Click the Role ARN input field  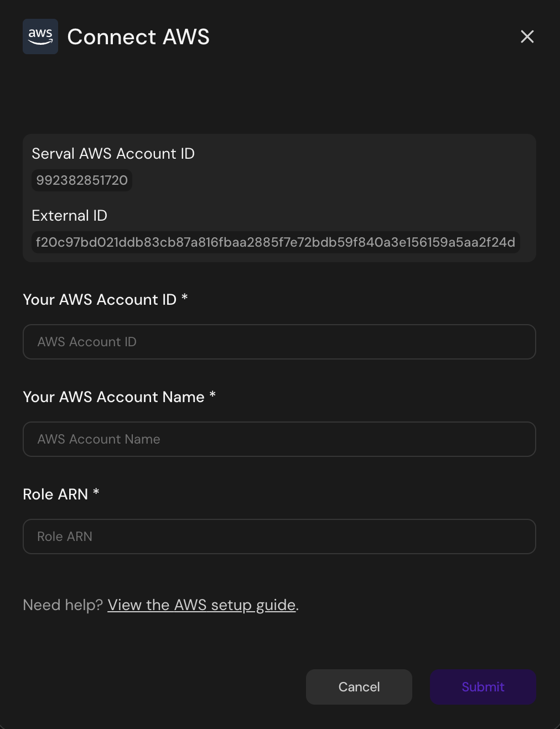[x=279, y=536]
